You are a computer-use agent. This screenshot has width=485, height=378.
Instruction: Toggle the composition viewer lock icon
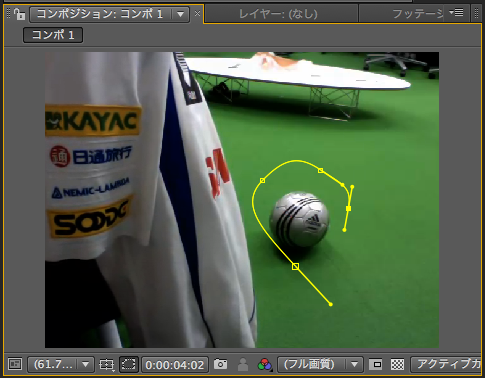tap(20, 14)
